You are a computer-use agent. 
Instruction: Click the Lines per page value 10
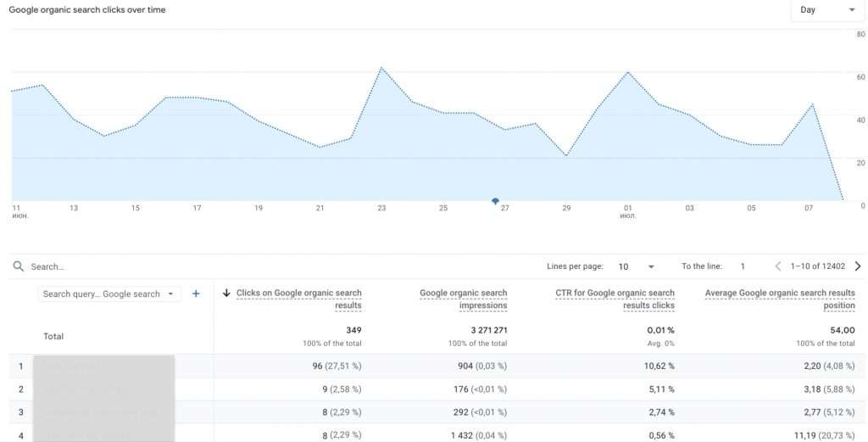623,266
